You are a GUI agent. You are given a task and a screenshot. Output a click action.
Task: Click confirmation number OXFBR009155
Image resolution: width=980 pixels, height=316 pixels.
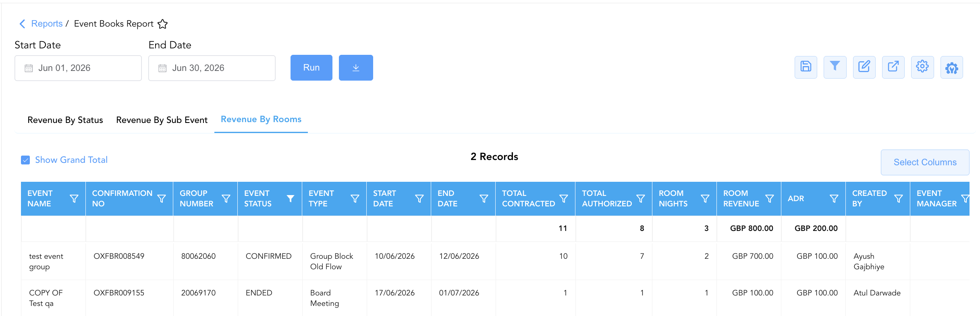119,293
